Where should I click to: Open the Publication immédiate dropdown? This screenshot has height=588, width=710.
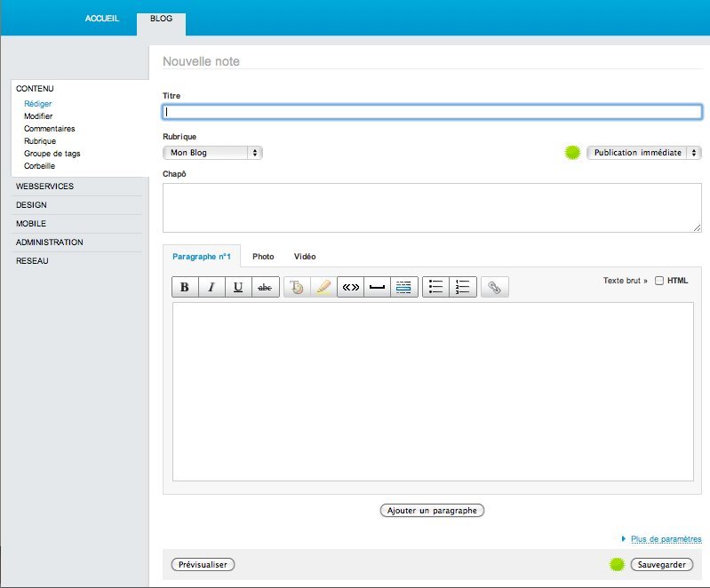(x=643, y=153)
